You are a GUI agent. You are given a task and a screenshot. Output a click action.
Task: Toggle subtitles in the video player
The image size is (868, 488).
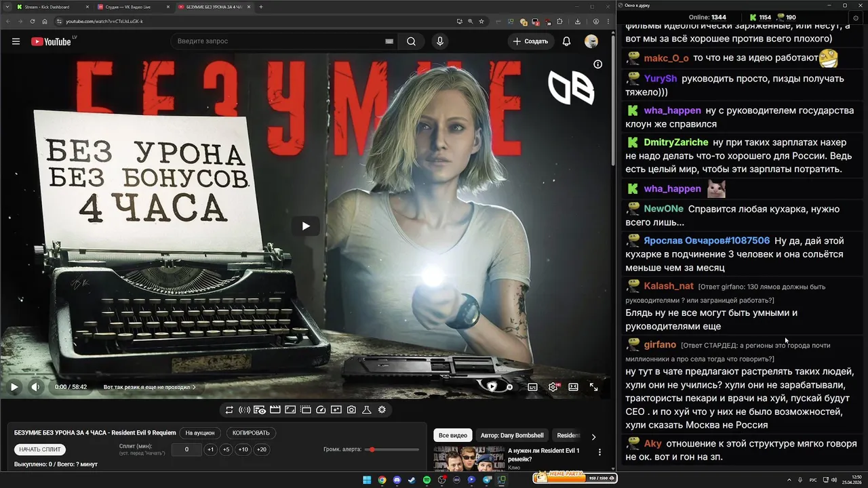(532, 387)
